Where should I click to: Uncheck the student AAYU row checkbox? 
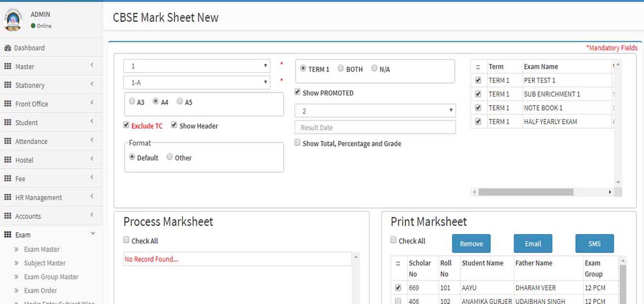pos(398,288)
